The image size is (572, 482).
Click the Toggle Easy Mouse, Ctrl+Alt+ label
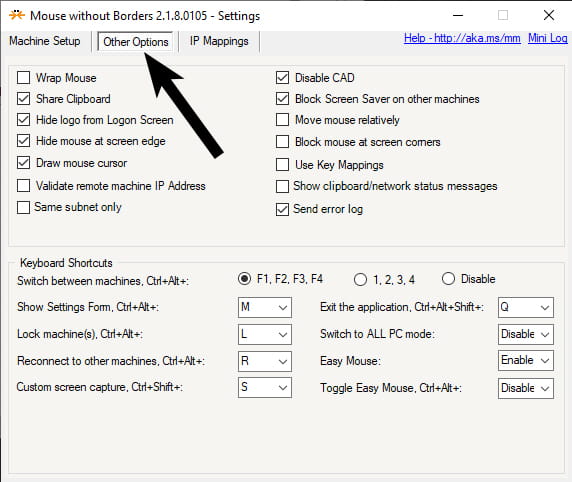[391, 388]
